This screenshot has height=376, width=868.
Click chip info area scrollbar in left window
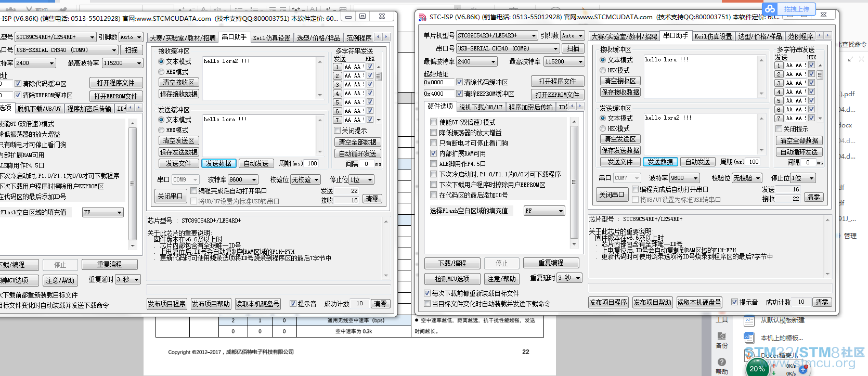386,248
